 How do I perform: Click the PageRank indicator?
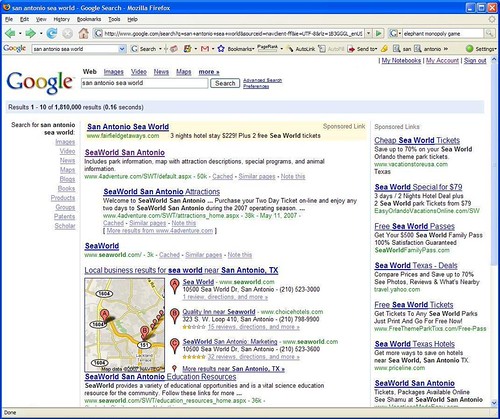tap(267, 48)
